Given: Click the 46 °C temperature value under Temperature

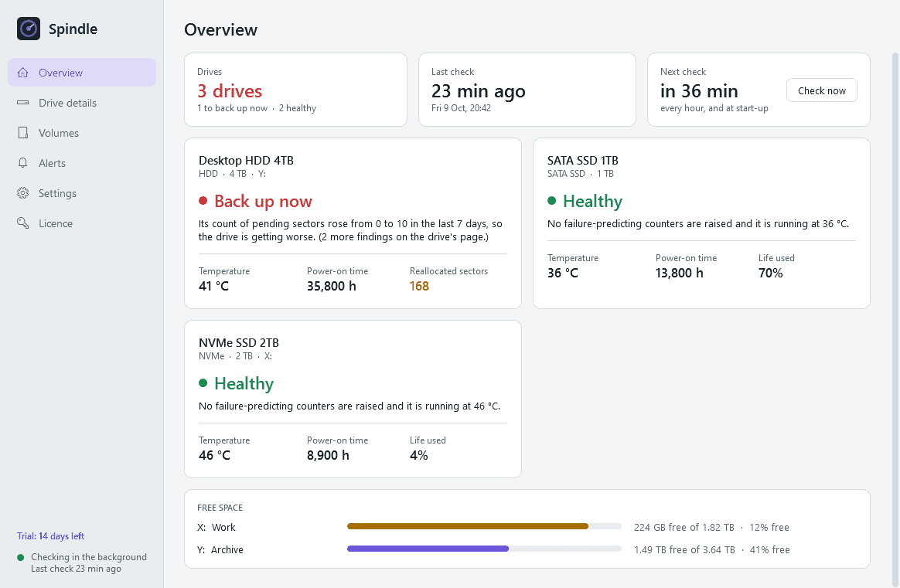Looking at the screenshot, I should 214,455.
